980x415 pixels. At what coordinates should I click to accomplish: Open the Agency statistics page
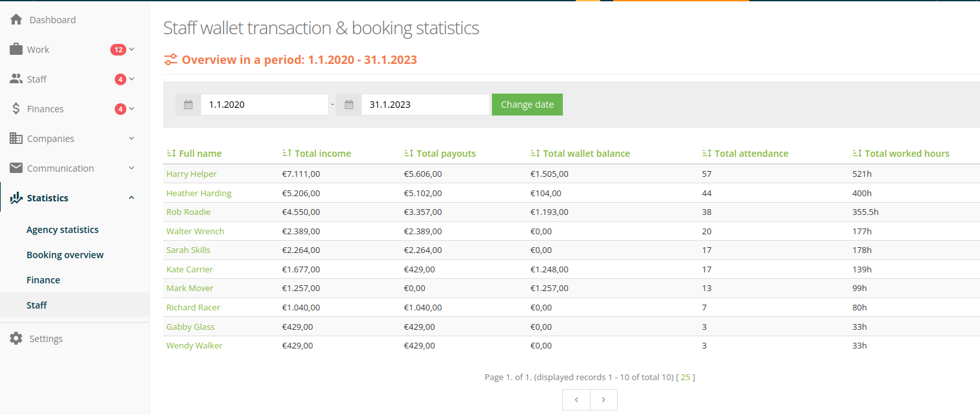click(x=62, y=229)
